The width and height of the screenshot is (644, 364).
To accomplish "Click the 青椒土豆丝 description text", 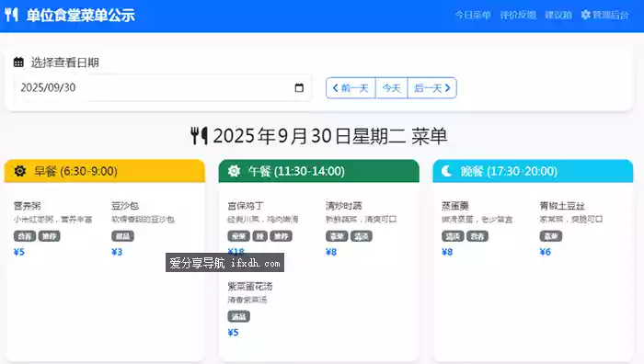I will click(x=571, y=219).
